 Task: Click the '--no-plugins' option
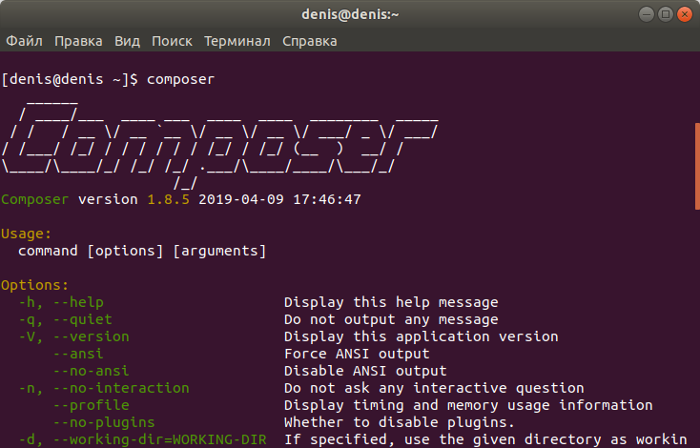(104, 423)
